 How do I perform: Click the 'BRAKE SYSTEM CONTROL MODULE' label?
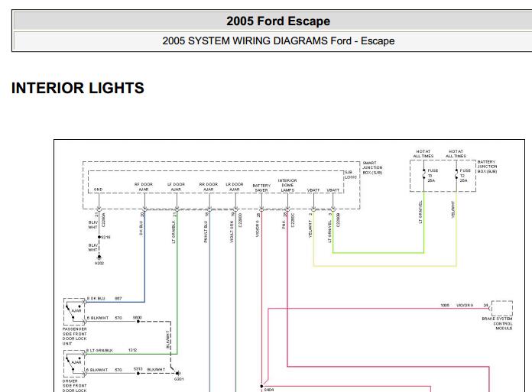pyautogui.click(x=497, y=323)
